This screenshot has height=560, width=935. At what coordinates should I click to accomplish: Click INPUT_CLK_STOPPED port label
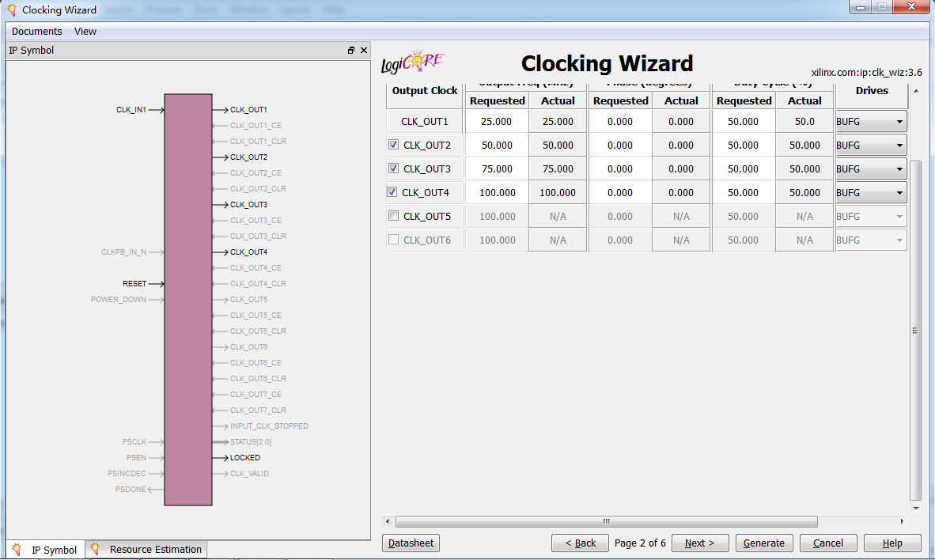pos(269,426)
